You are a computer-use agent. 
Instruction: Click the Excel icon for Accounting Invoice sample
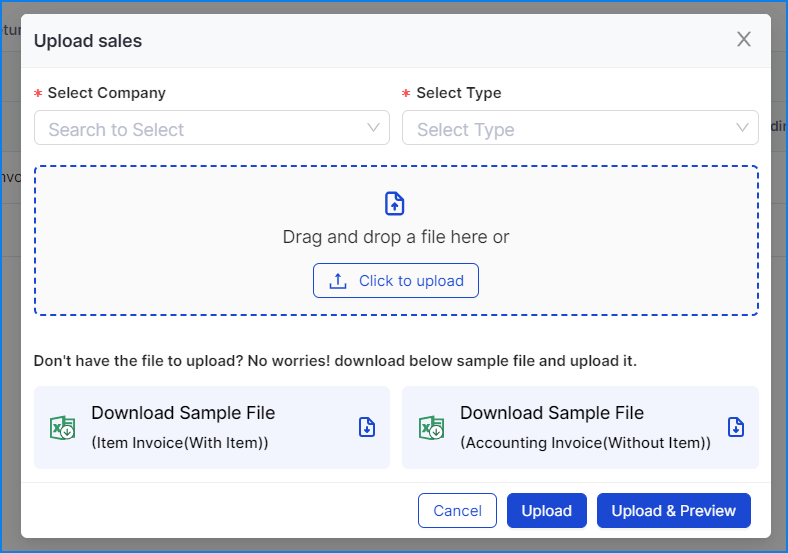(x=432, y=428)
